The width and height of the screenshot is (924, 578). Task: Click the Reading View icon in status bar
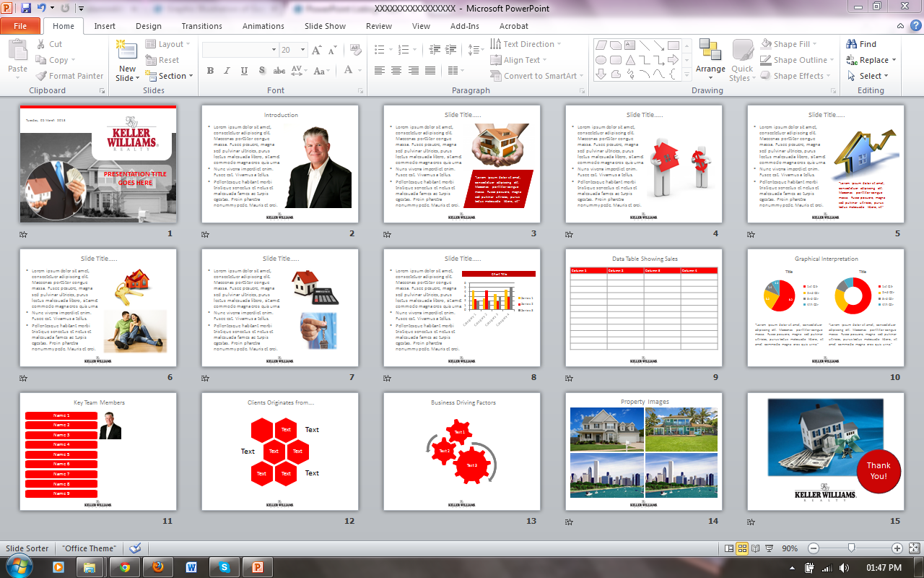[755, 548]
